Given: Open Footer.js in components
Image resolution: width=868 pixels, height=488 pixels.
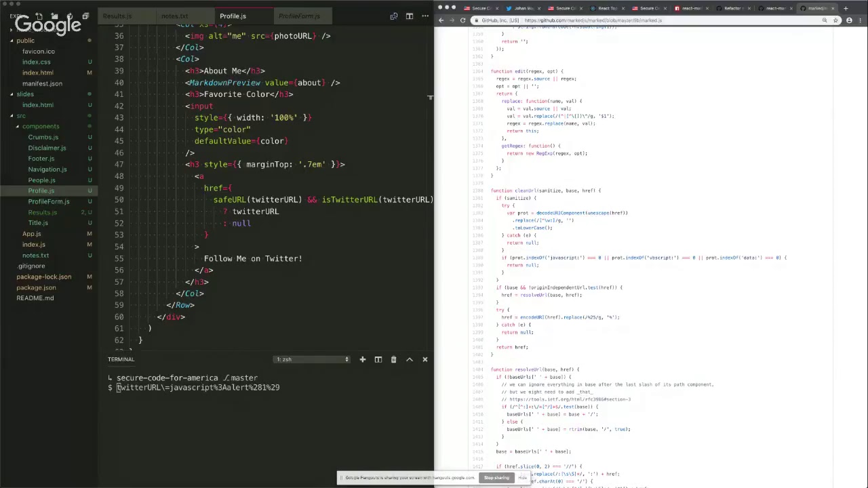Looking at the screenshot, I should pyautogui.click(x=41, y=159).
